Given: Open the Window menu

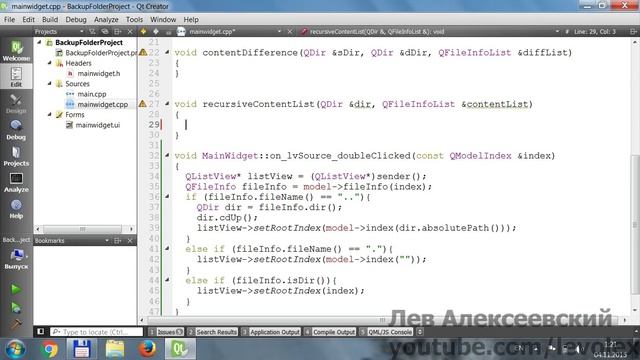Looking at the screenshot, I should (163, 19).
